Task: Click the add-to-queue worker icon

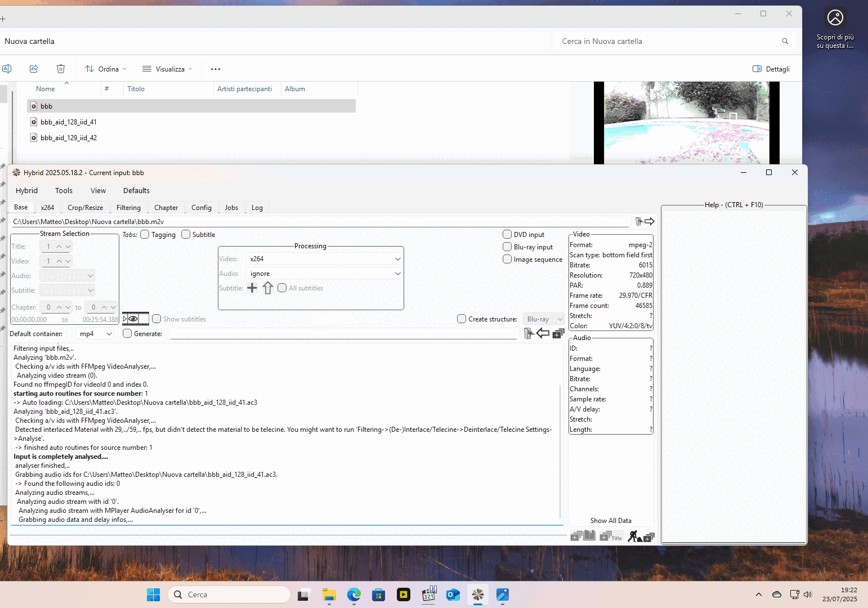Action: coord(641,537)
